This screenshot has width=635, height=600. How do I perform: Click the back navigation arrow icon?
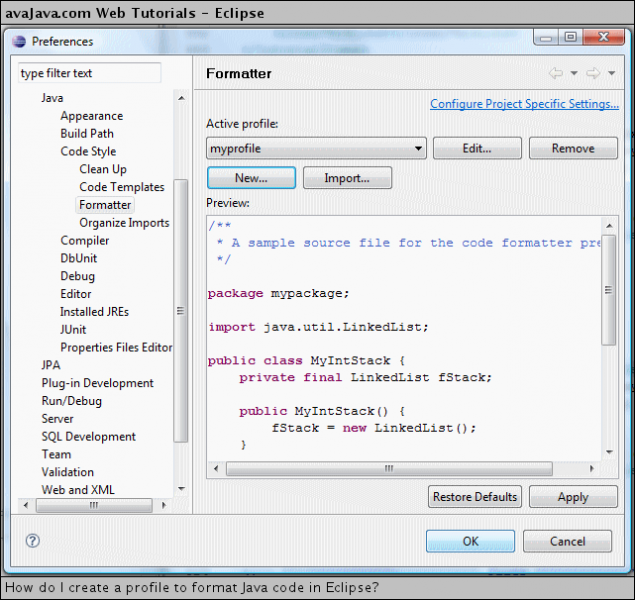[556, 73]
